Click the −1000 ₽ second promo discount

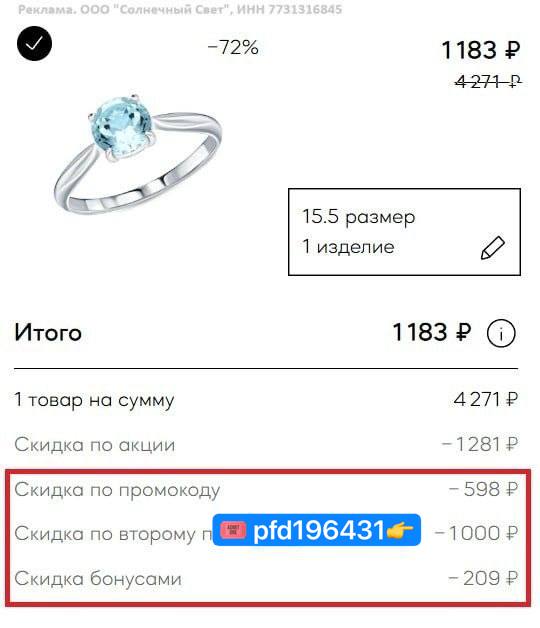click(x=476, y=533)
